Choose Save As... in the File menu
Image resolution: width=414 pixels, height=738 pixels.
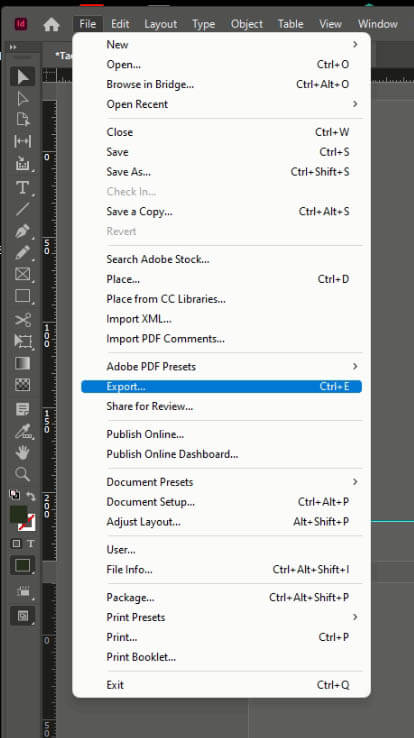(222, 172)
